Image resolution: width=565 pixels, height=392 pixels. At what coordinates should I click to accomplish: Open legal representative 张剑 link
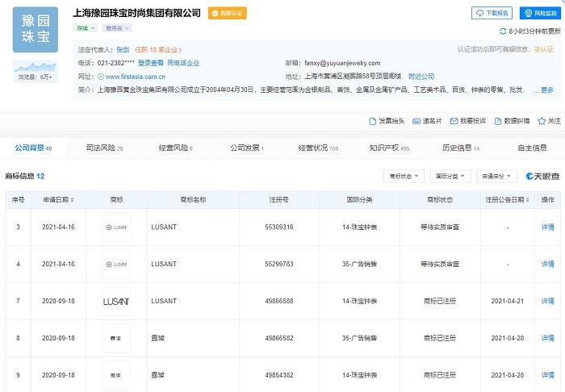point(123,50)
